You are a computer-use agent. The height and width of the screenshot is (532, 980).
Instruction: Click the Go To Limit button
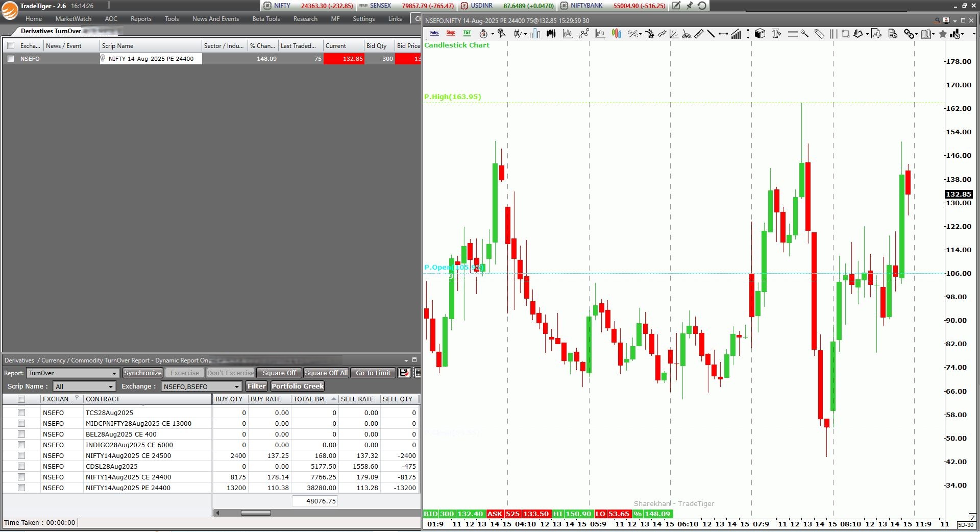(373, 373)
